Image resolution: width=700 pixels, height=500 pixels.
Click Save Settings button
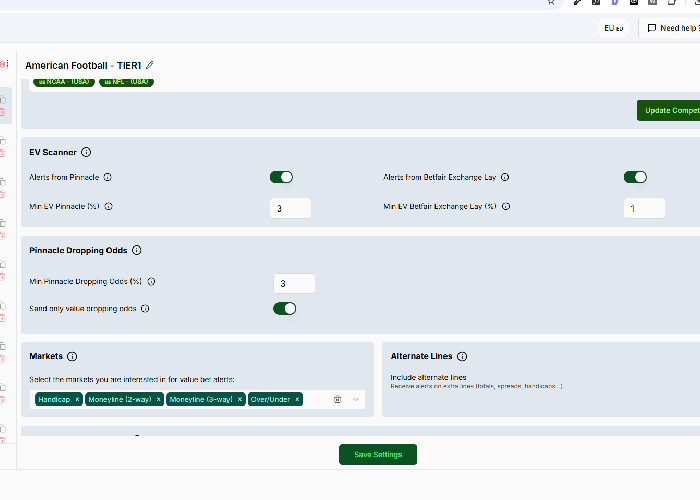coord(378,454)
